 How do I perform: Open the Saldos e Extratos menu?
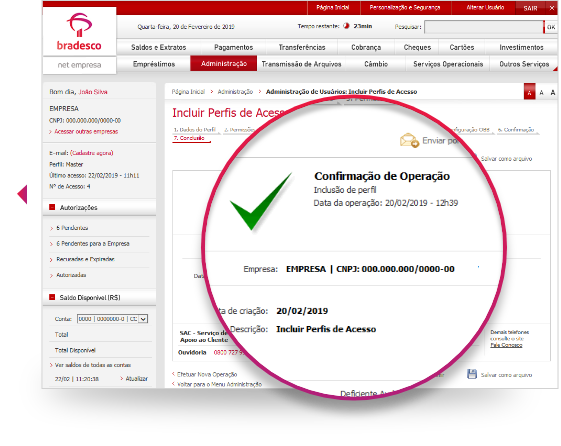click(158, 47)
